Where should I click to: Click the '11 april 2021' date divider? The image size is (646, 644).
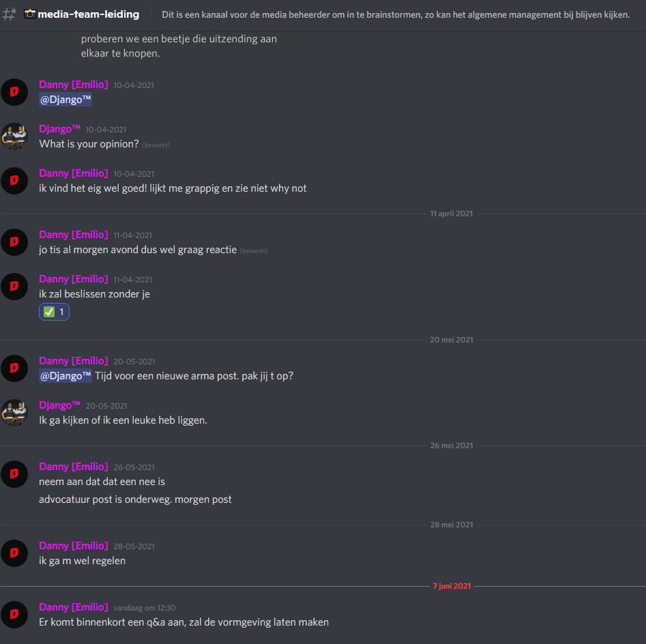click(451, 214)
